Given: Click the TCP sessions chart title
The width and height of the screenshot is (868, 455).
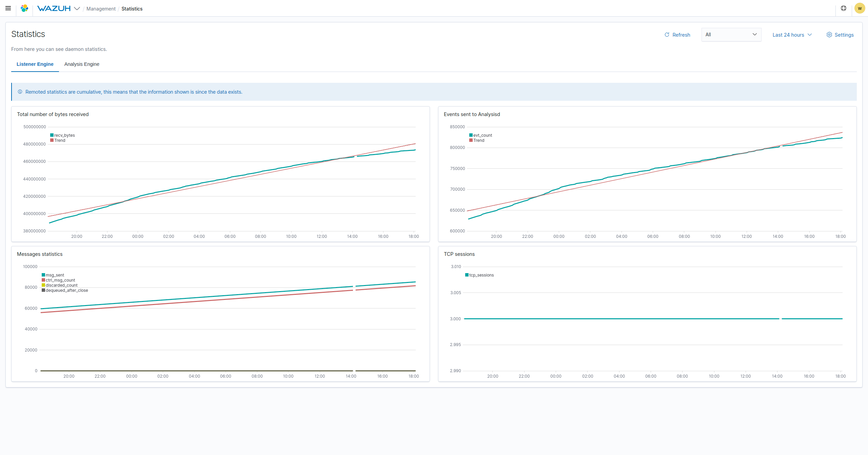Looking at the screenshot, I should coord(459,254).
